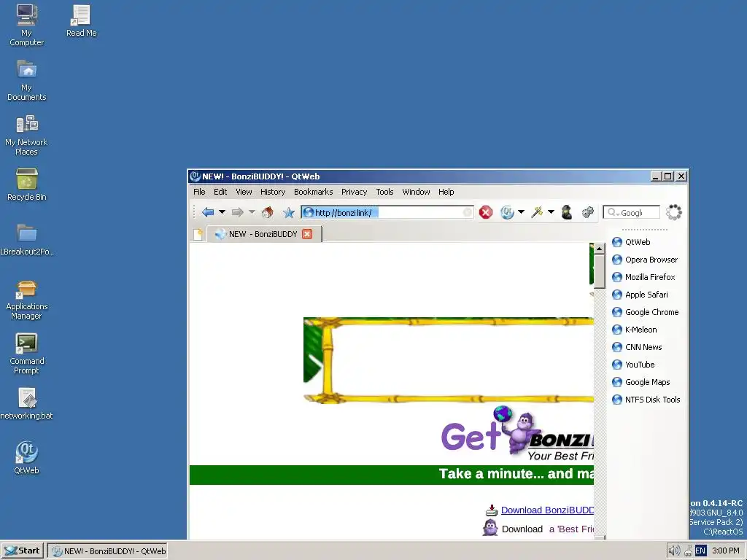This screenshot has width=747, height=560.
Task: Open the Bookmarks menu
Action: 314,192
